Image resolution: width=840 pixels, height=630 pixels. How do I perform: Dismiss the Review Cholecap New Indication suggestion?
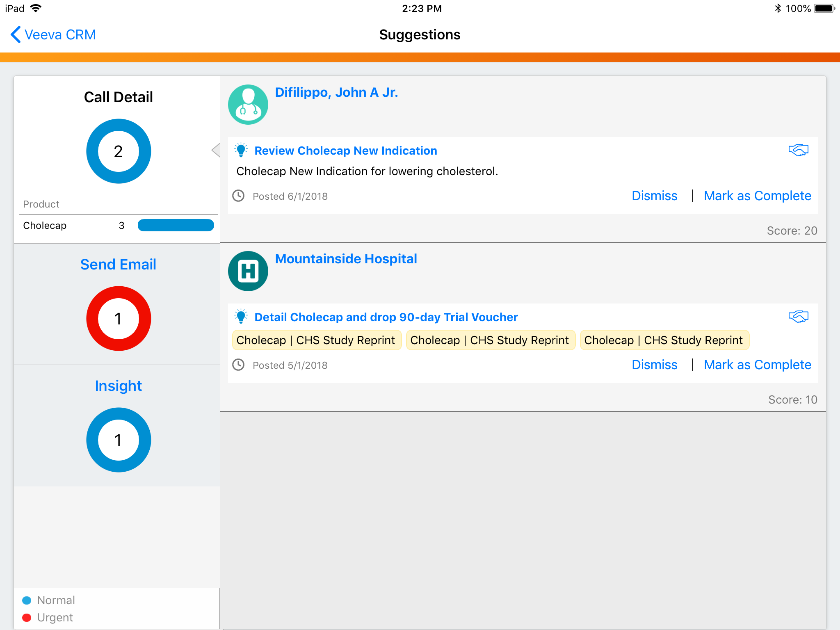[654, 196]
